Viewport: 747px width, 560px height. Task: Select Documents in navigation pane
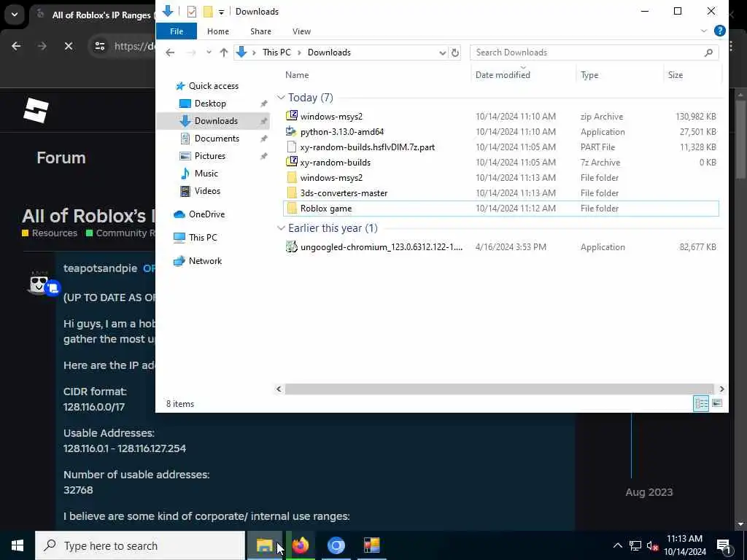pyautogui.click(x=217, y=139)
